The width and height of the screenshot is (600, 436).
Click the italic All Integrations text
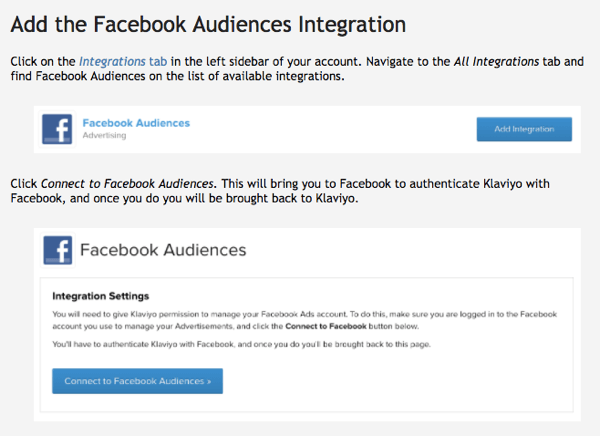coord(496,62)
